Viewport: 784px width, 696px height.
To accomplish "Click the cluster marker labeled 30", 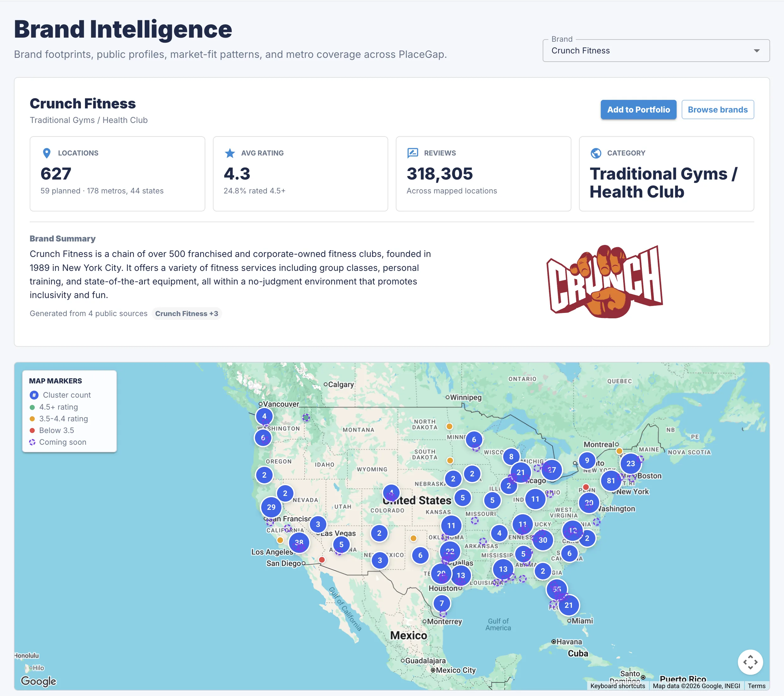I will click(x=543, y=540).
